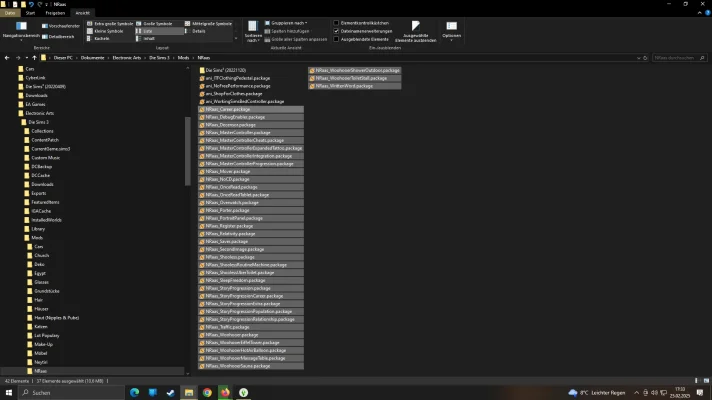Open Windows Start menu
Screen dimensions: 712x400
9,393
